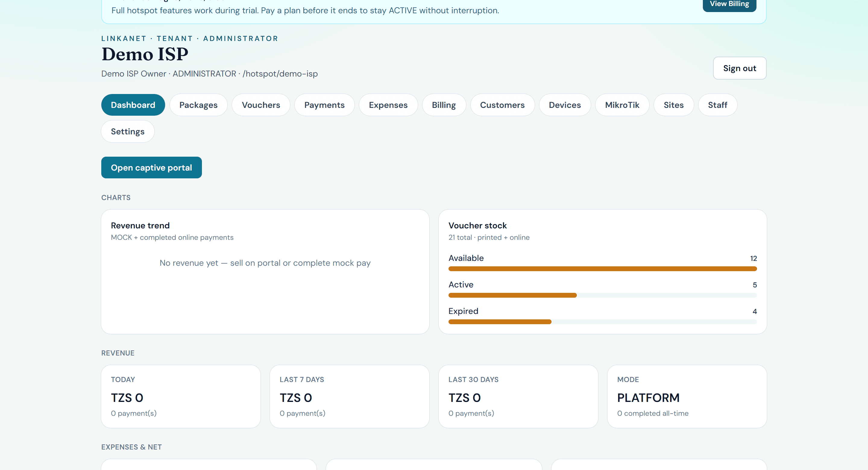Click 'MOCK + completed online payments' subtitle
This screenshot has width=868, height=470.
[172, 237]
